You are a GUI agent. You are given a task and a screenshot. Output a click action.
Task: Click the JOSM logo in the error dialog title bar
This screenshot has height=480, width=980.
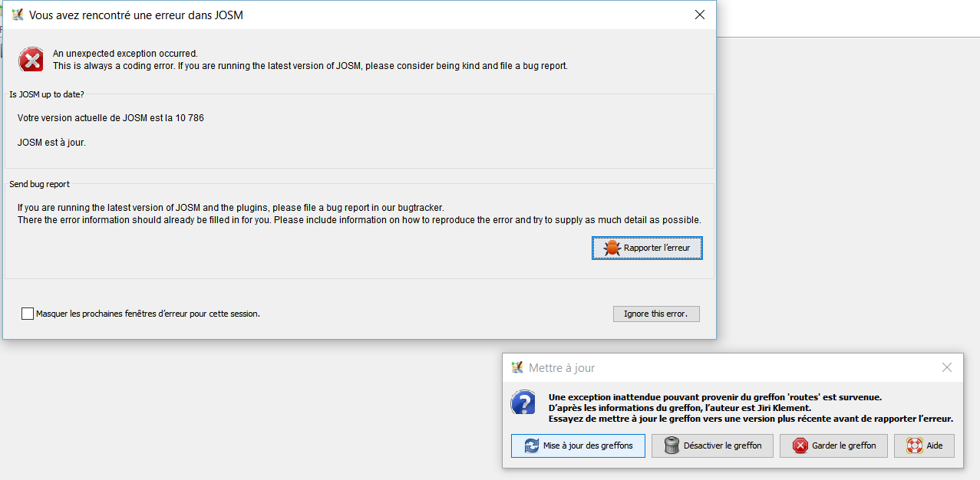click(x=18, y=15)
